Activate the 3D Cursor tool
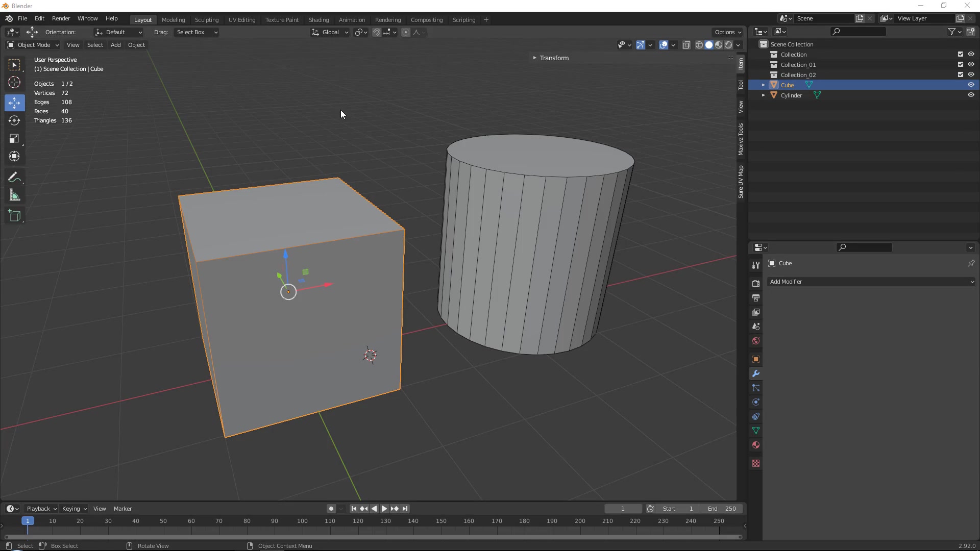The height and width of the screenshot is (551, 980). click(x=14, y=82)
